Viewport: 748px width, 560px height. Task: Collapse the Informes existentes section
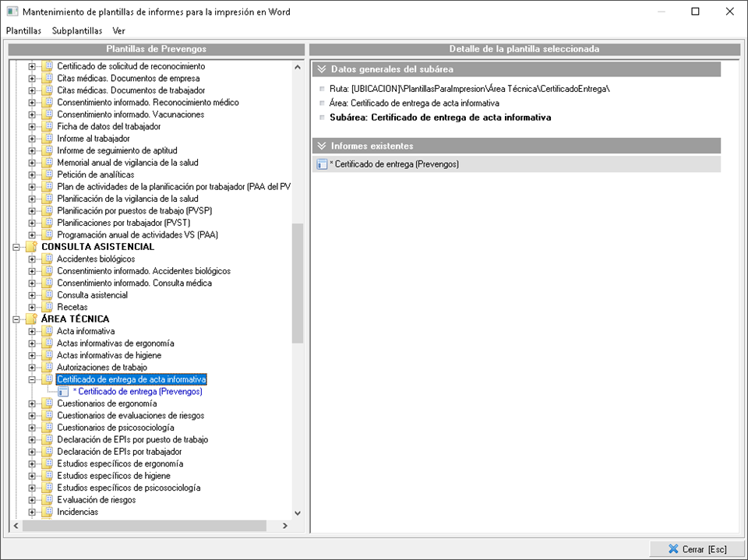click(x=321, y=146)
